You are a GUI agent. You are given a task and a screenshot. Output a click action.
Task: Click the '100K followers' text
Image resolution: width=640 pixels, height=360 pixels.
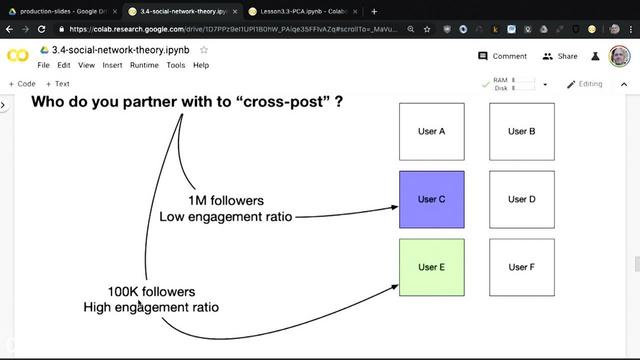(151, 291)
